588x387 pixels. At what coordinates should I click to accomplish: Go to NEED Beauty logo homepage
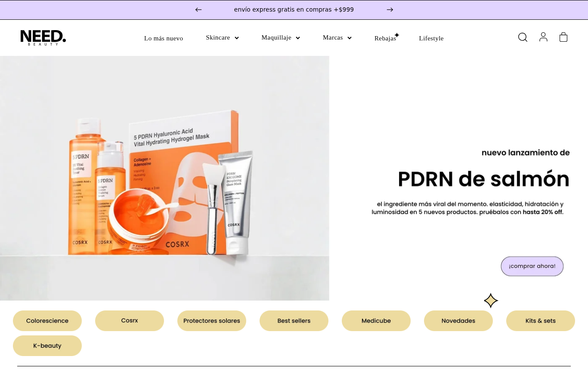tap(43, 38)
